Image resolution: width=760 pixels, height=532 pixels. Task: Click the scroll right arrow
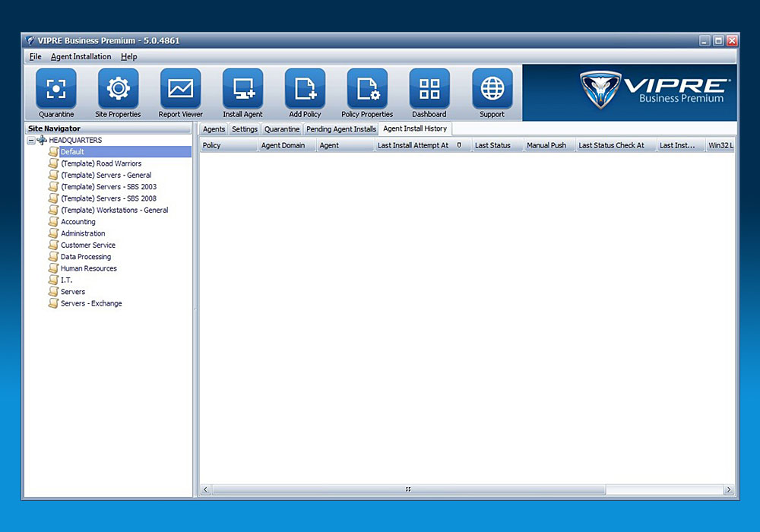(729, 489)
